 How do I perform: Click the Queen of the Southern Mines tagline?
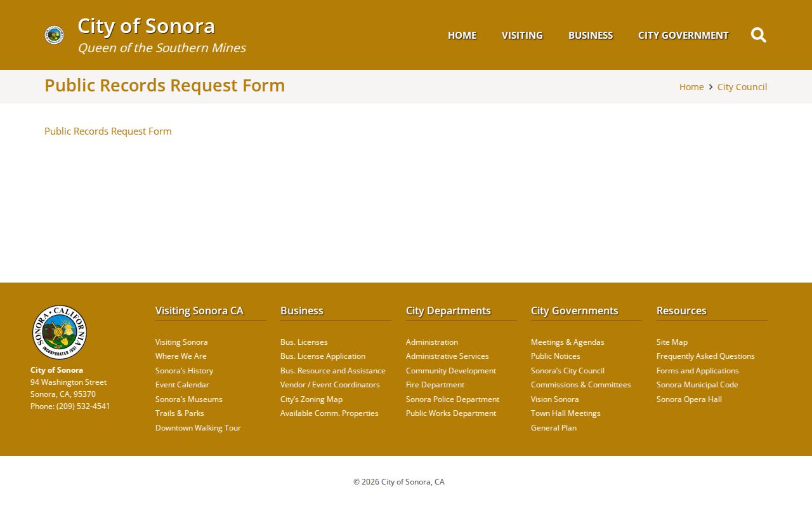tap(162, 48)
